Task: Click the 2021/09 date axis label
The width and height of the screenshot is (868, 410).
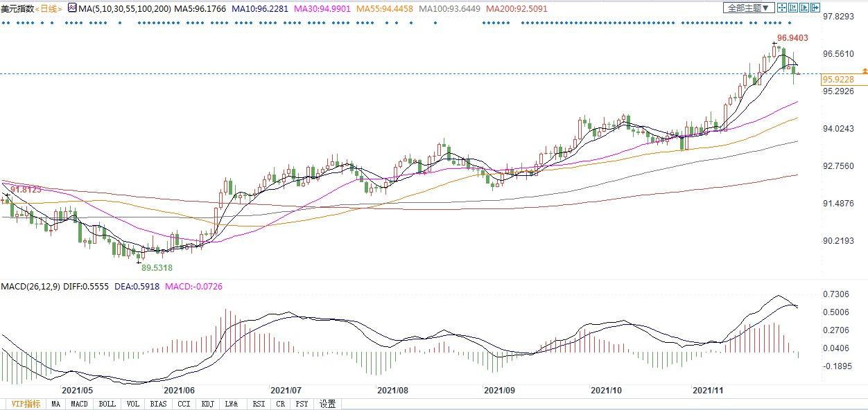Action: tap(500, 390)
